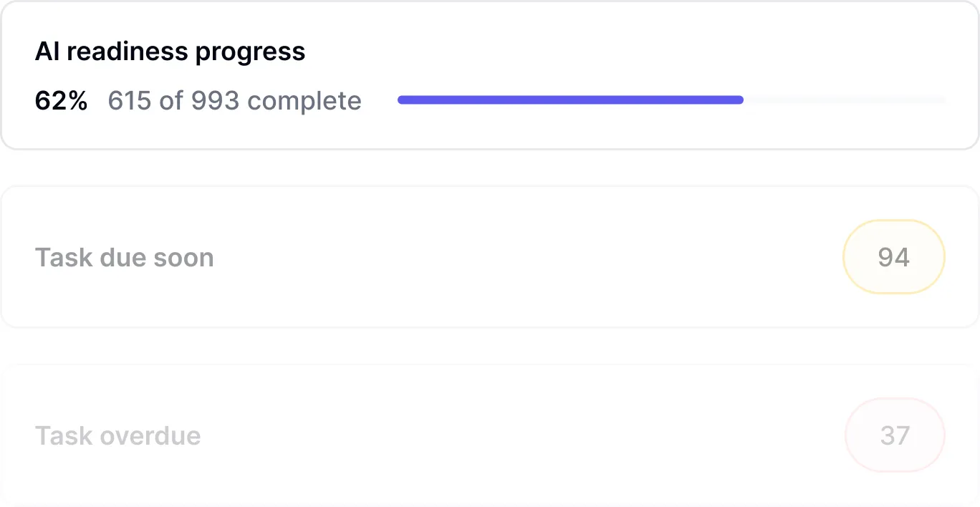Screen dimensions: 980x507
Task: Click the AI readiness progress card
Action: point(490,75)
